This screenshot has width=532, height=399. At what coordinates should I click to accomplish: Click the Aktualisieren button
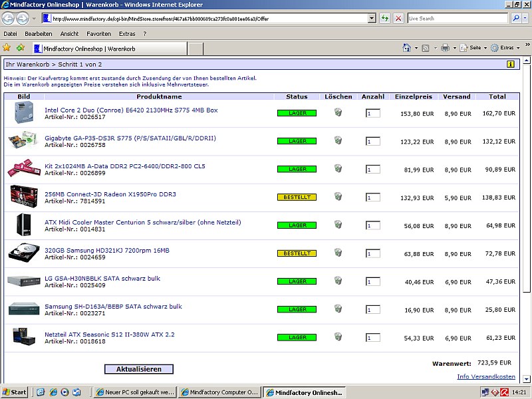pos(139,369)
